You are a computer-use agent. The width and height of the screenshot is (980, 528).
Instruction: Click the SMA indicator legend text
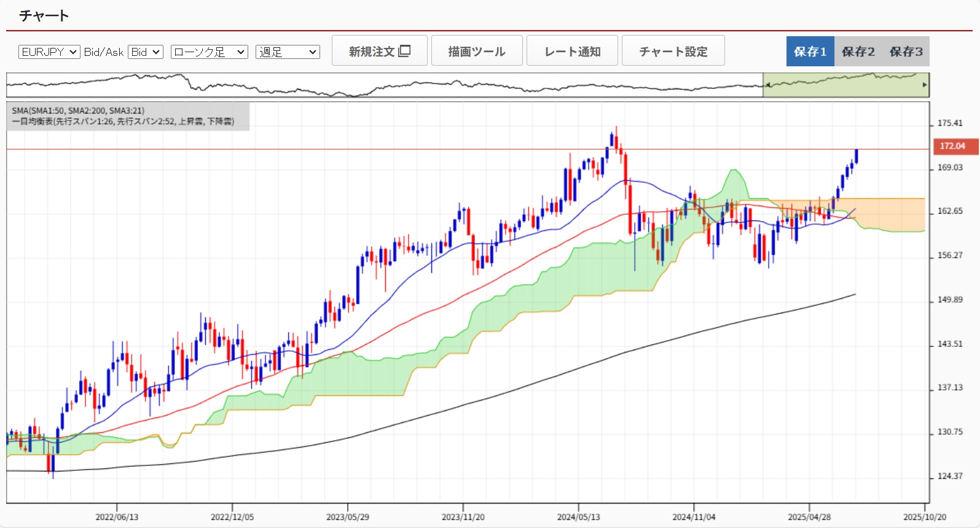click(78, 111)
